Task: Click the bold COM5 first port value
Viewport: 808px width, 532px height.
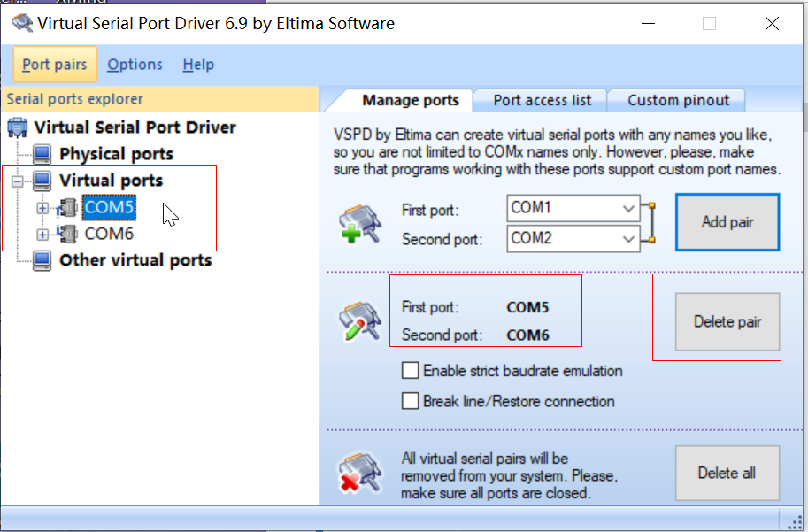Action: [527, 307]
